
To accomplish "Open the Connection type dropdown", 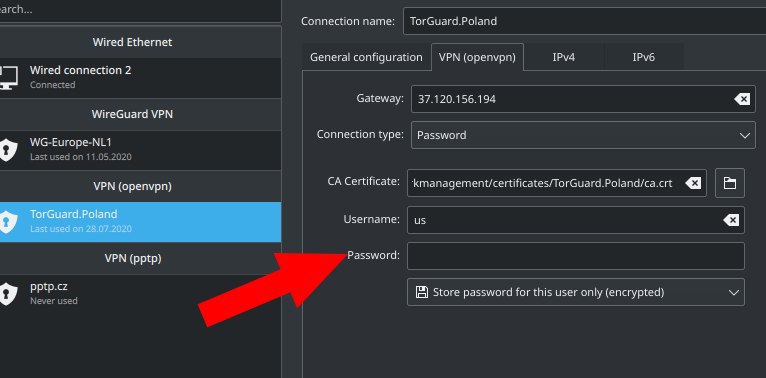I will point(584,135).
